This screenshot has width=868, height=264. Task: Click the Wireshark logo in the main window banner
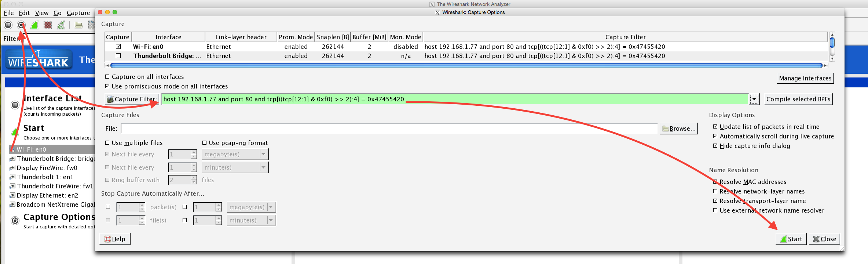tap(39, 60)
